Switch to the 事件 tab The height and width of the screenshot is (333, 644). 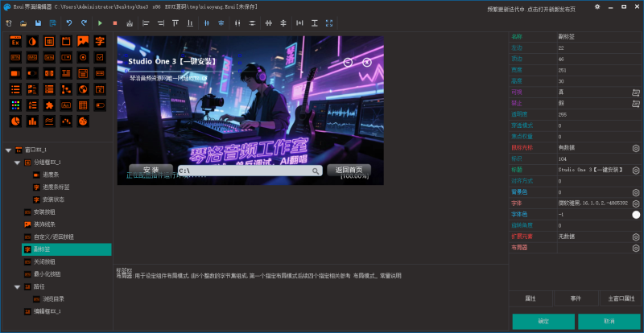[576, 298]
